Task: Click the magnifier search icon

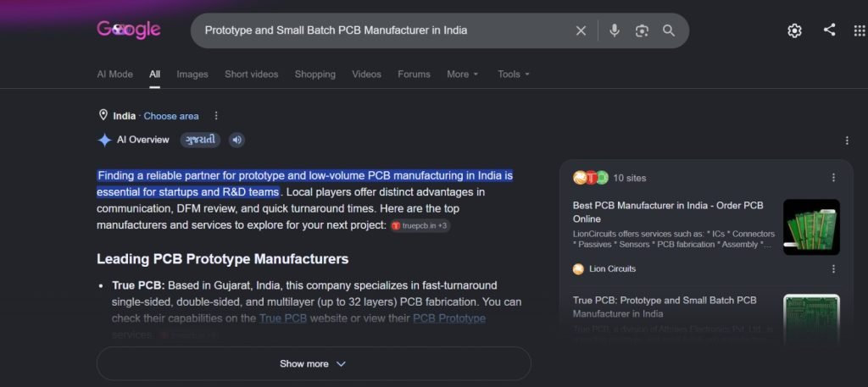Action: pos(669,30)
